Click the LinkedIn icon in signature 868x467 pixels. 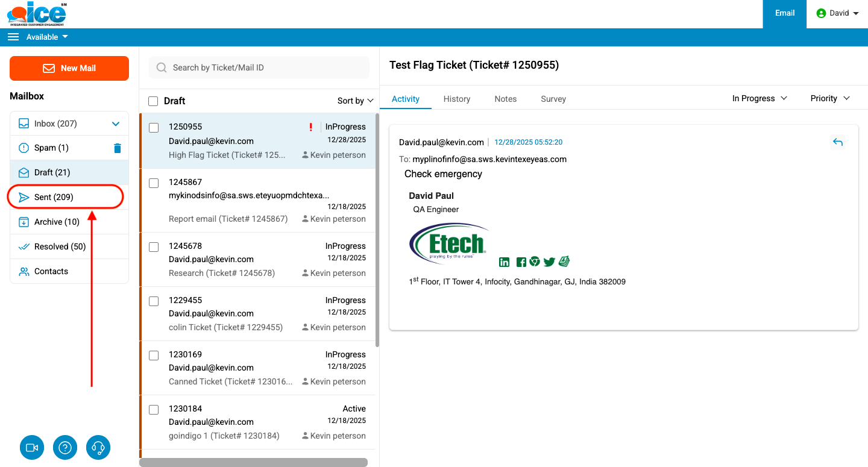tap(504, 262)
